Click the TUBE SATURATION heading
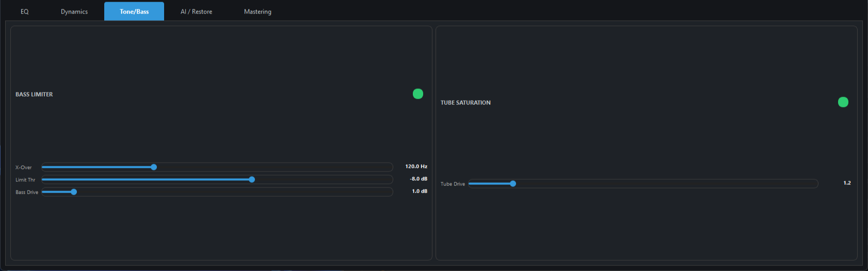Viewport: 868px width, 271px height. 465,103
